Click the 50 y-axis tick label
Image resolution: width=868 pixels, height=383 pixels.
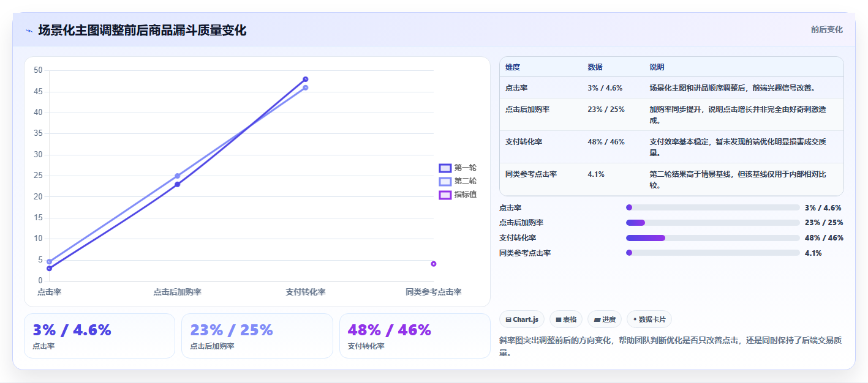tap(38, 70)
